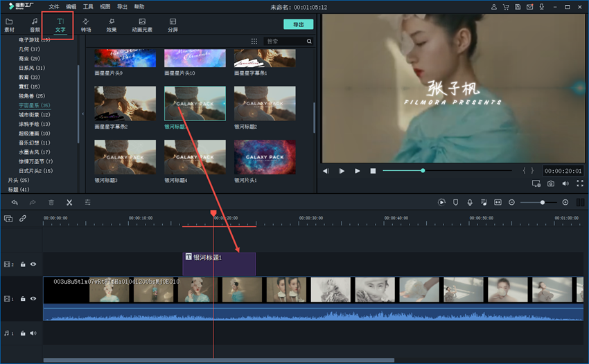
Task: Expand the 片头 (25) category
Action: [18, 180]
